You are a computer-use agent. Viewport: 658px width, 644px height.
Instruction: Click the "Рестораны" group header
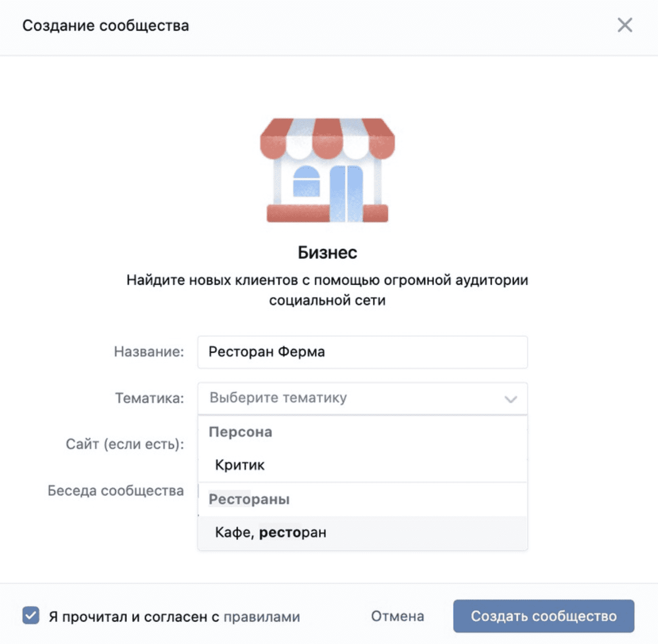point(249,499)
